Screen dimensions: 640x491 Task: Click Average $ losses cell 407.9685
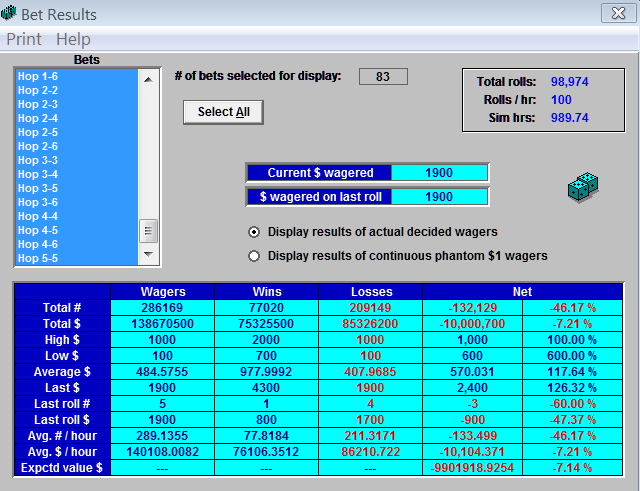click(x=371, y=372)
